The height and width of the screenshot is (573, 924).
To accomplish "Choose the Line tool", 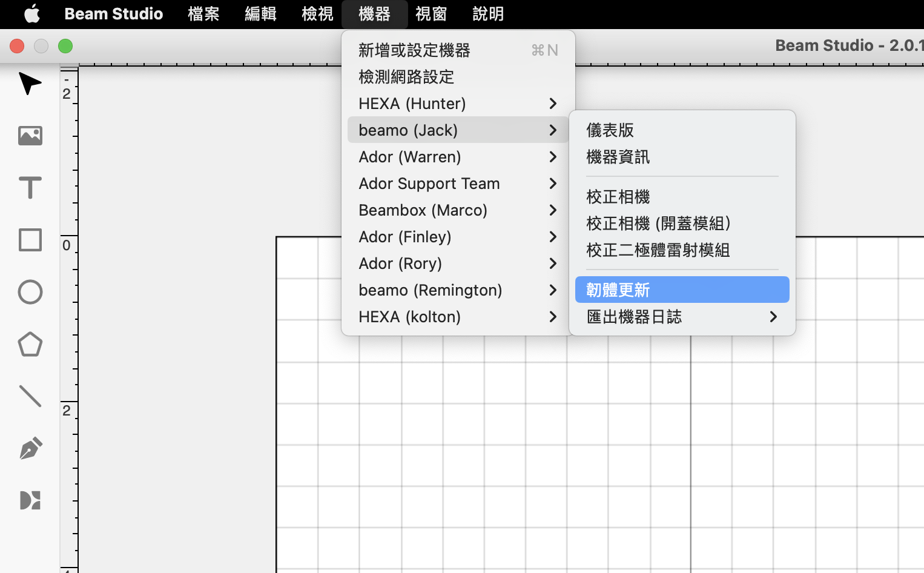I will click(30, 396).
